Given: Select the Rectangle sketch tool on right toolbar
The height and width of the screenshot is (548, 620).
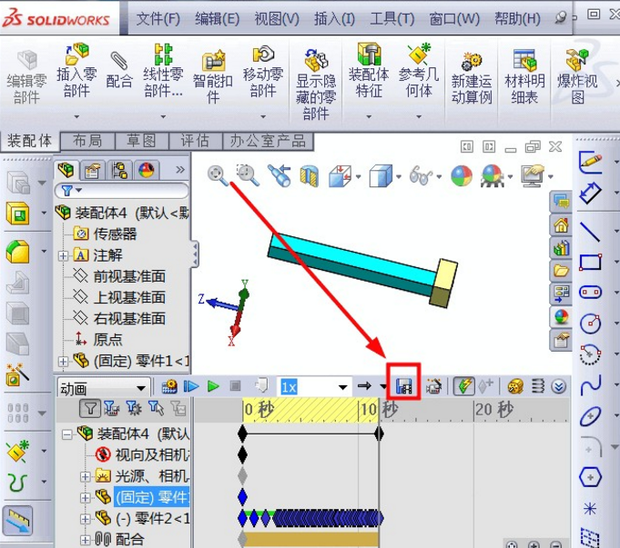Looking at the screenshot, I should pyautogui.click(x=590, y=262).
